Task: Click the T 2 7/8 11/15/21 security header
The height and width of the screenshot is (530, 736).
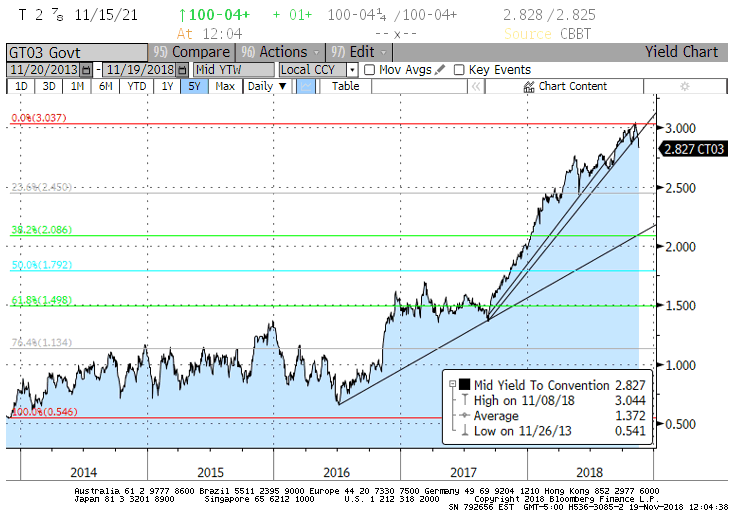Action: [78, 15]
